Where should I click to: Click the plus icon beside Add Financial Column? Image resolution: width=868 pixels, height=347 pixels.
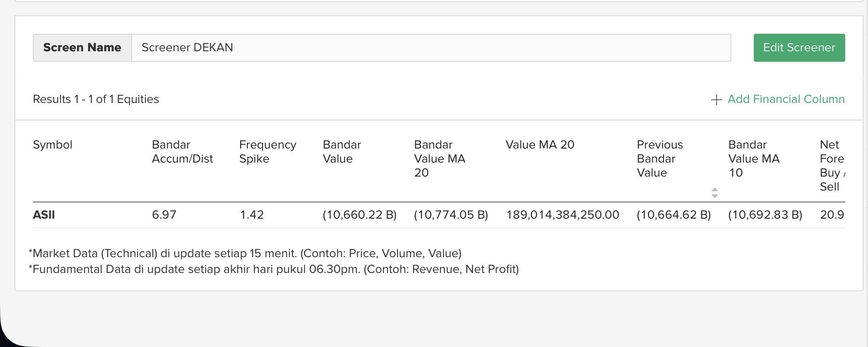click(716, 100)
